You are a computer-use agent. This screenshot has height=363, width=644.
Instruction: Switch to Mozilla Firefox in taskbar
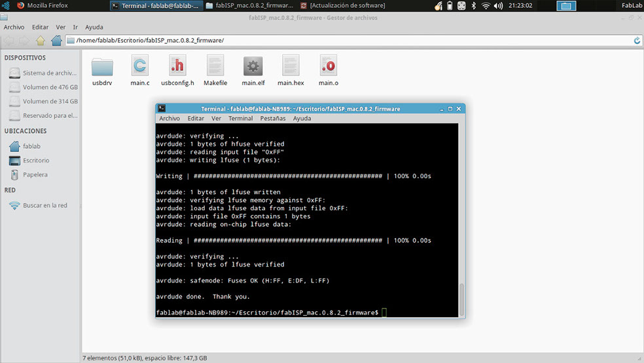(43, 5)
